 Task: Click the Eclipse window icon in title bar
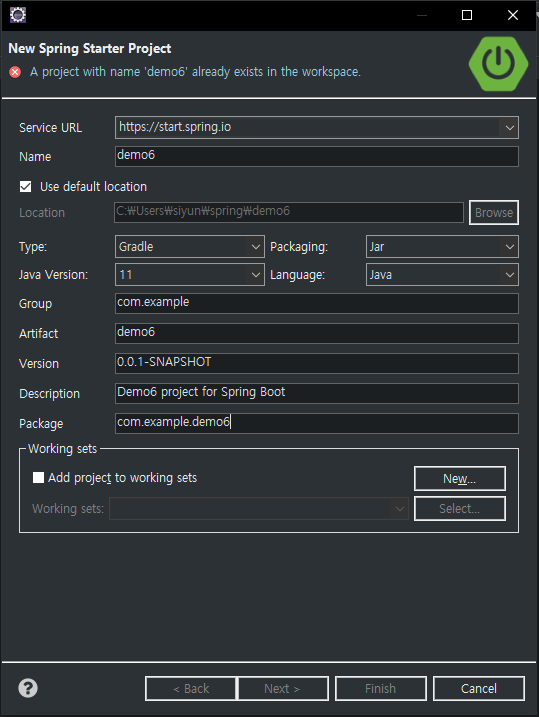pyautogui.click(x=18, y=15)
